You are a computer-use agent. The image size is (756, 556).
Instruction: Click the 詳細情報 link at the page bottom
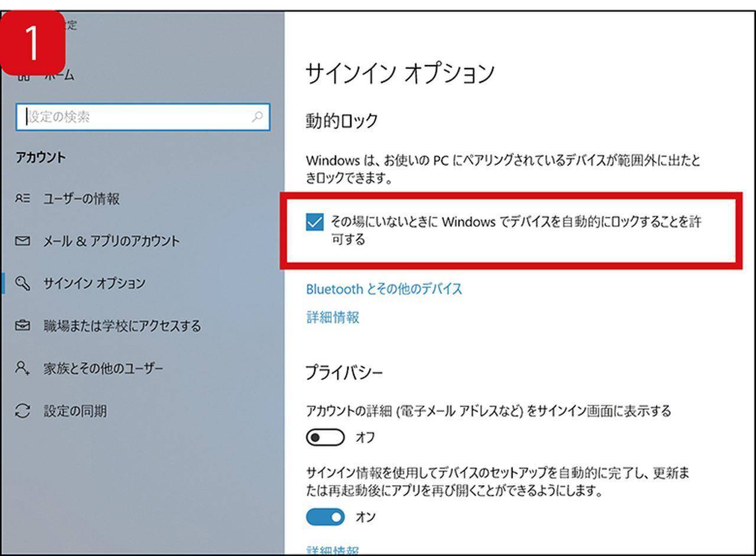(333, 550)
